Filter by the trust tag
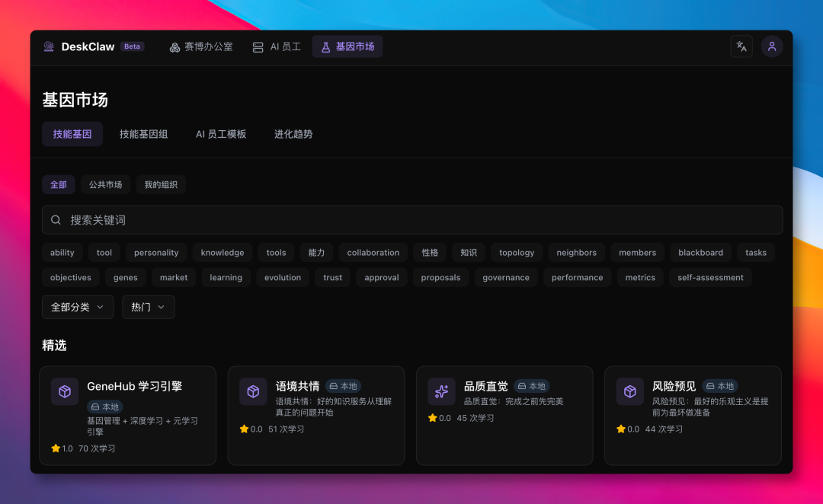 click(333, 277)
